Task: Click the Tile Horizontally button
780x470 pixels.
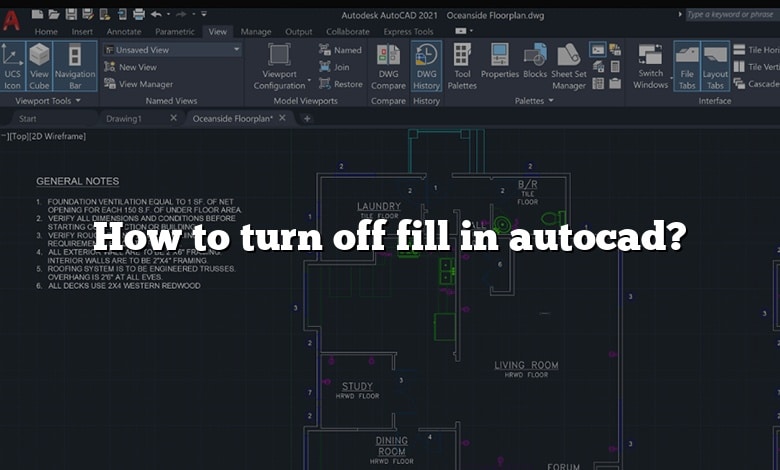Action: tap(756, 50)
